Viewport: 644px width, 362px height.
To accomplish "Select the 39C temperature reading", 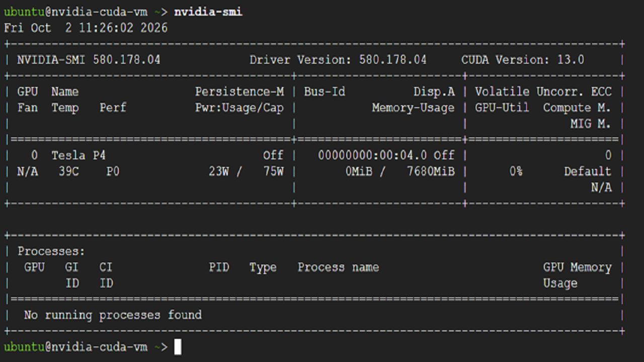I will pyautogui.click(x=68, y=171).
